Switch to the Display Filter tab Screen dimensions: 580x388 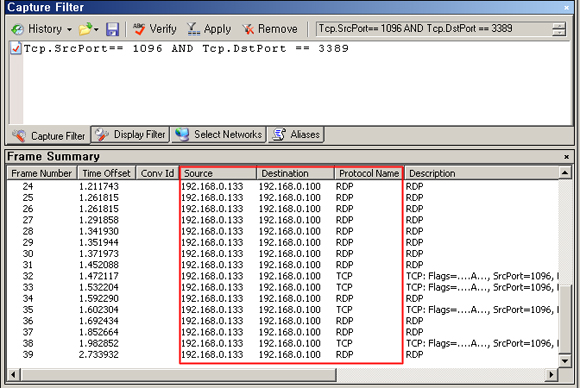(x=131, y=135)
